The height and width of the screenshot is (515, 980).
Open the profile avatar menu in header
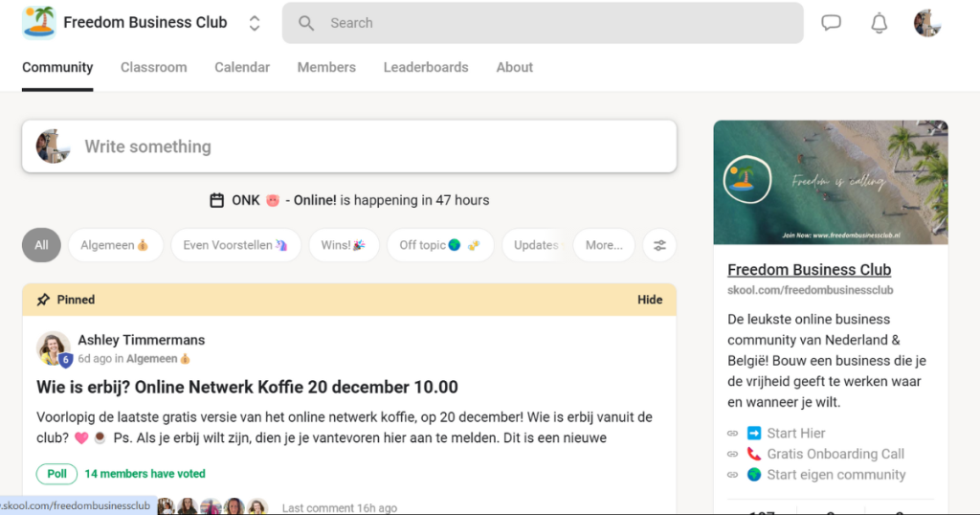pyautogui.click(x=926, y=23)
